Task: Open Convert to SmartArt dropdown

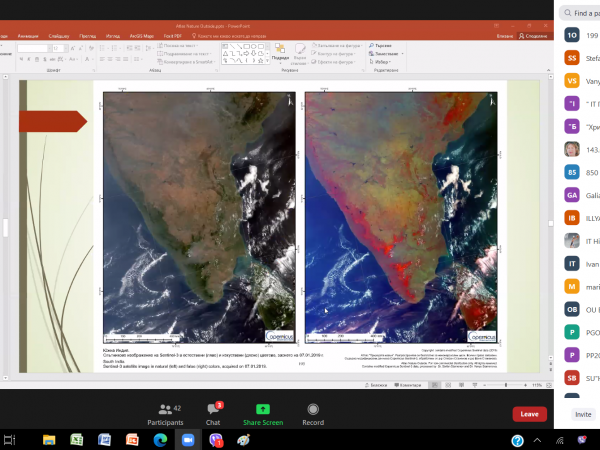Action: [186, 62]
